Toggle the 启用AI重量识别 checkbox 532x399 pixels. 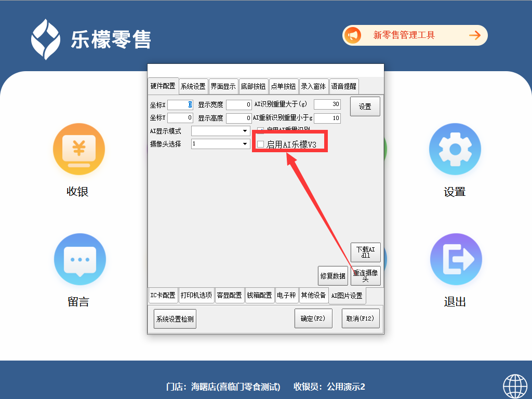261,130
